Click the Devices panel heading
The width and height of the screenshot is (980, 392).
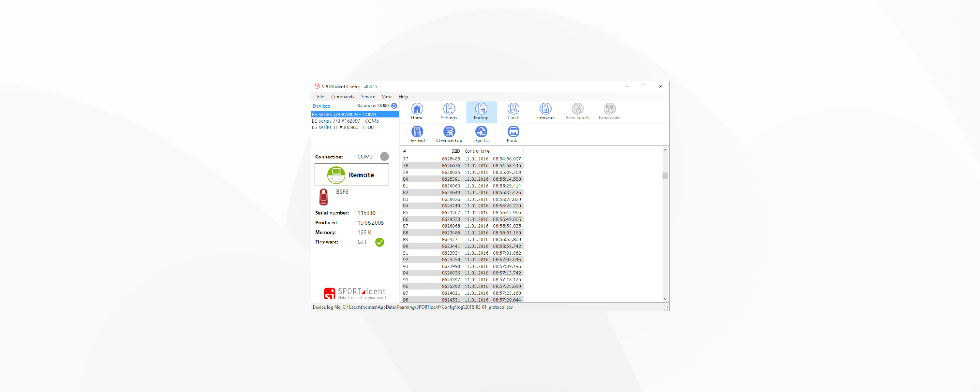(x=321, y=106)
